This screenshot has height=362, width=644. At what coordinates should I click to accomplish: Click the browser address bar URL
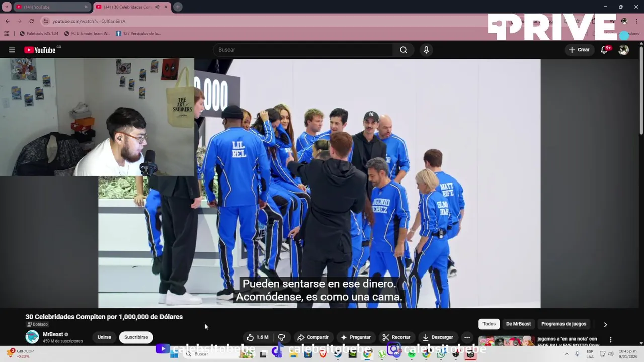click(x=89, y=21)
